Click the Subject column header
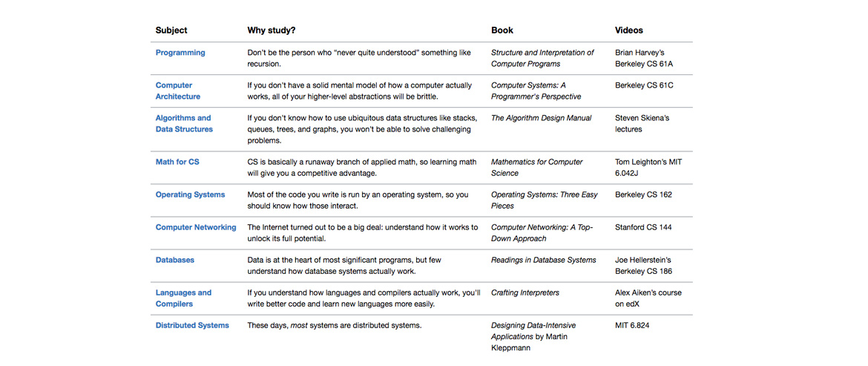The width and height of the screenshot is (868, 366). tap(171, 30)
